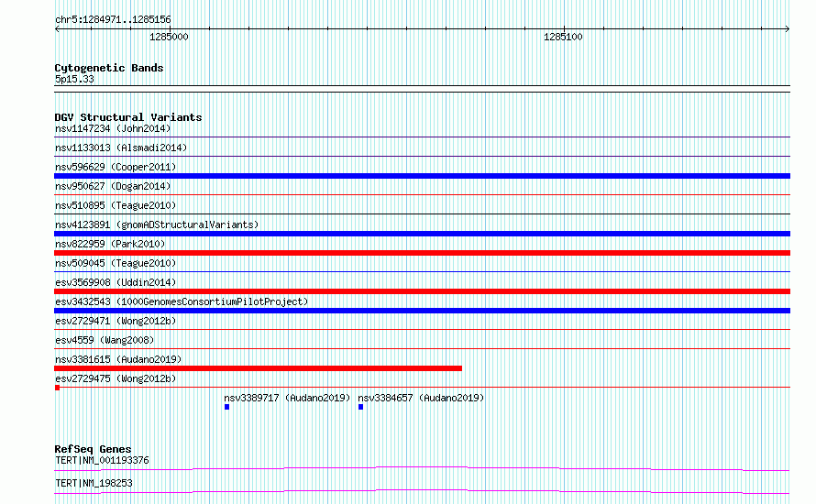Open esv2729475 (Wong2012b) label
816x504 pixels.
click(x=116, y=378)
